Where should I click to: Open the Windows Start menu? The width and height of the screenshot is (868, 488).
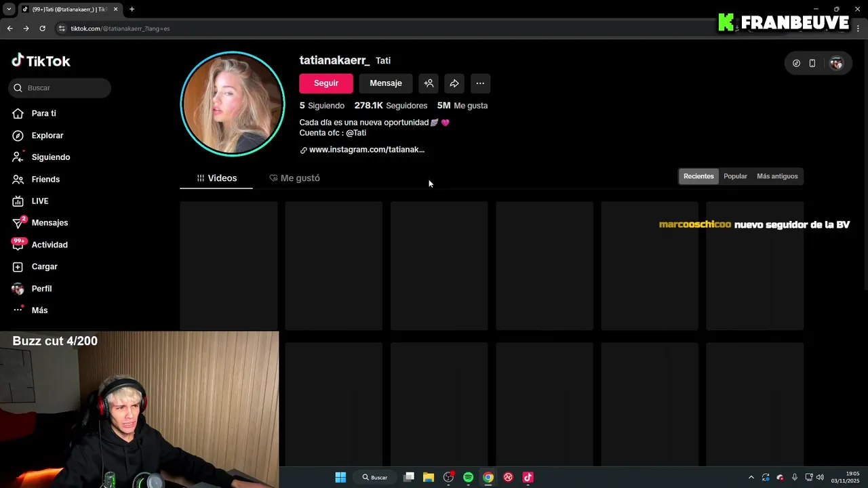[x=340, y=477]
